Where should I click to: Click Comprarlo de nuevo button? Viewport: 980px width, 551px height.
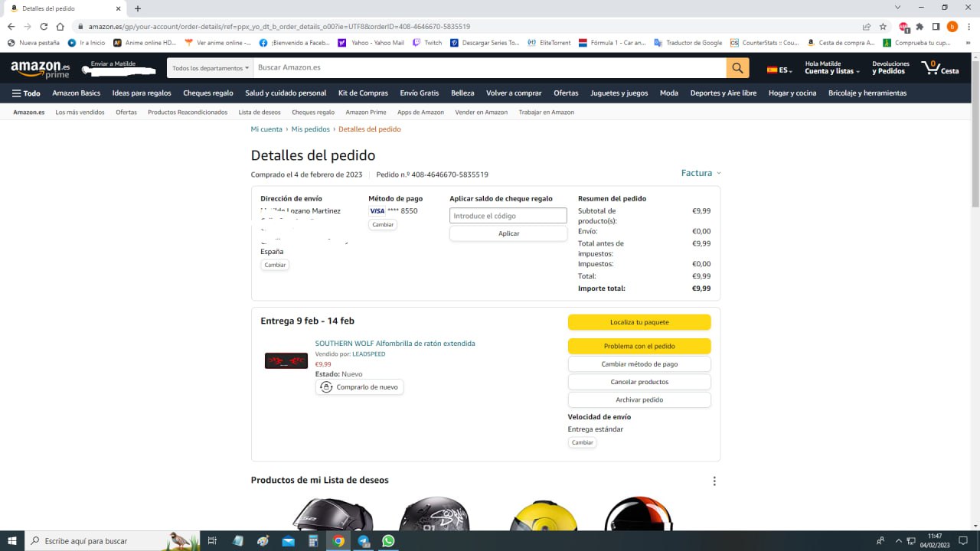pos(359,387)
